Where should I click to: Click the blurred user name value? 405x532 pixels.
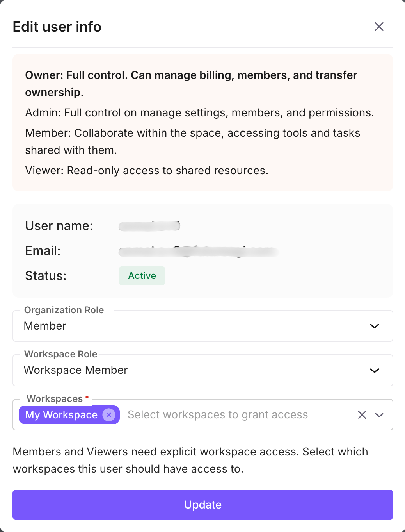[149, 226]
